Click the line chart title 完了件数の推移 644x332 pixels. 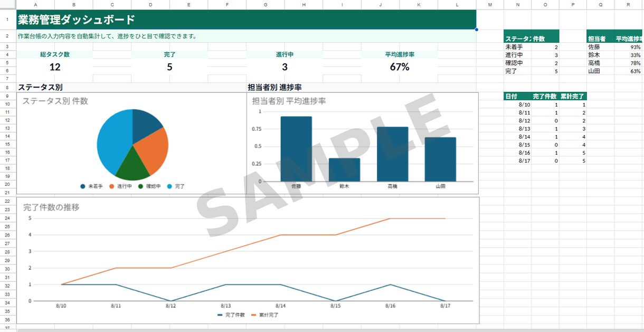coord(51,207)
